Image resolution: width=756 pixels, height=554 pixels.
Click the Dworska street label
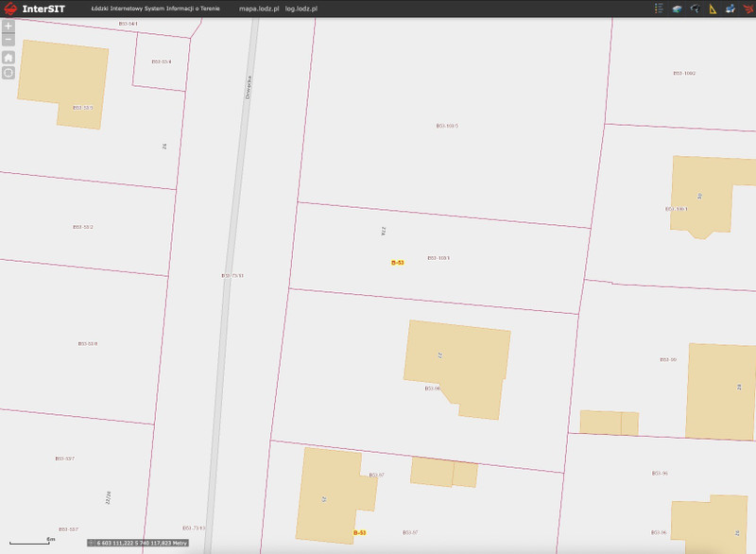[248, 86]
